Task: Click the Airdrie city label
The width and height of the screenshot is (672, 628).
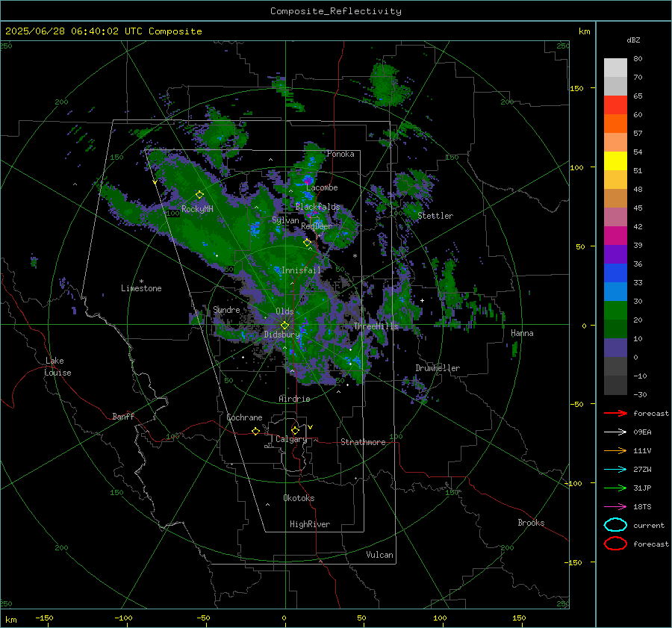Action: (x=294, y=399)
